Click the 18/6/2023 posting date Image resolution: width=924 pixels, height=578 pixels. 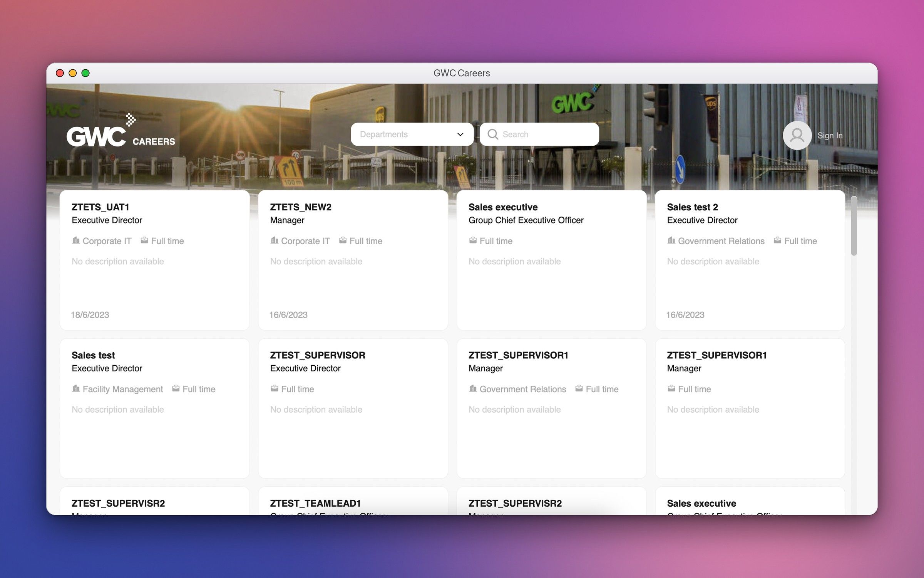pyautogui.click(x=90, y=315)
